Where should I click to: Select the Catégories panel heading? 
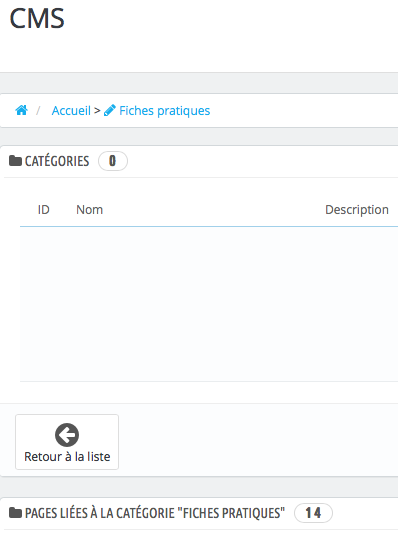click(x=57, y=161)
